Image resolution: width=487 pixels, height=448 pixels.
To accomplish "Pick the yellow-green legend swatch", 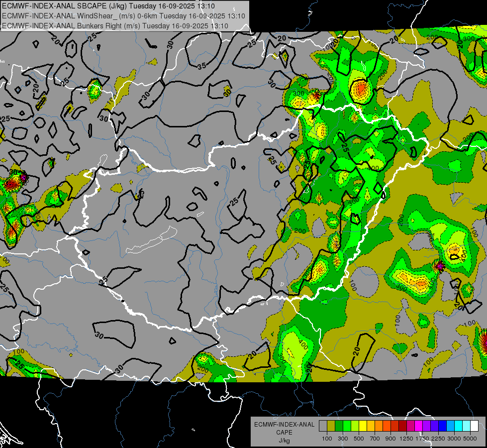I will 355,426.
